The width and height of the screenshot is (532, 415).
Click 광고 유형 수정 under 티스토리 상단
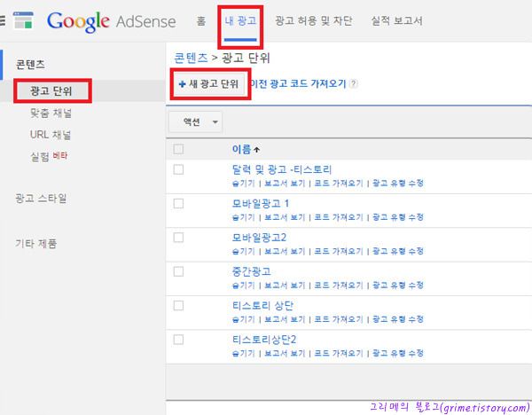(x=397, y=319)
